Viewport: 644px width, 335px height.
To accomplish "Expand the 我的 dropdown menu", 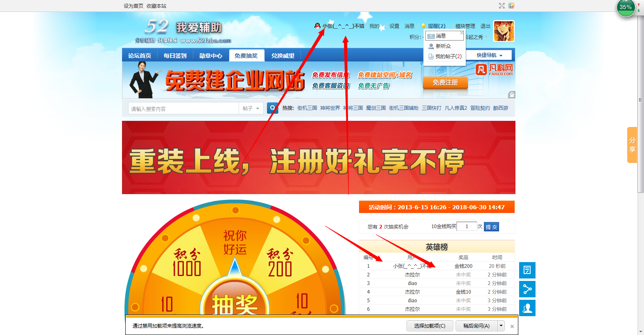I will 377,26.
